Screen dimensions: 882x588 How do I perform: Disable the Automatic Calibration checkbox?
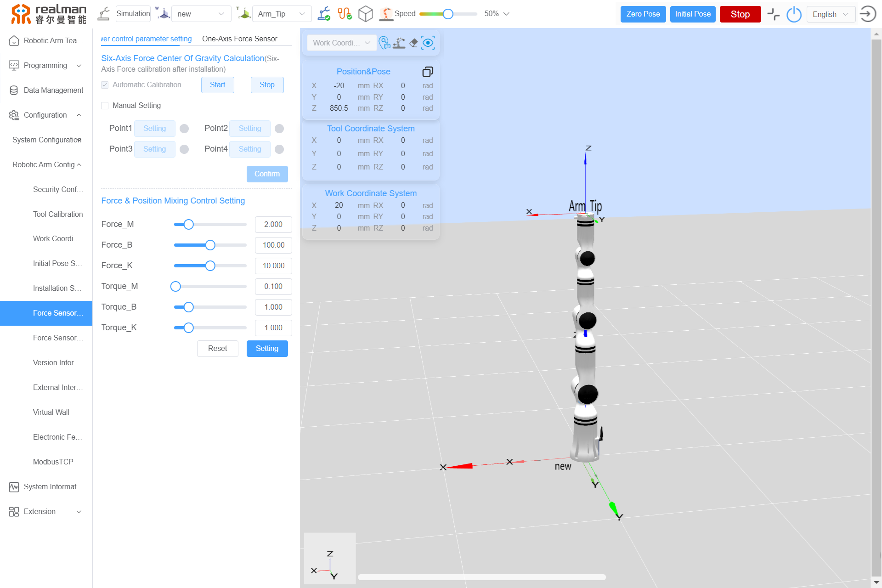tap(105, 85)
